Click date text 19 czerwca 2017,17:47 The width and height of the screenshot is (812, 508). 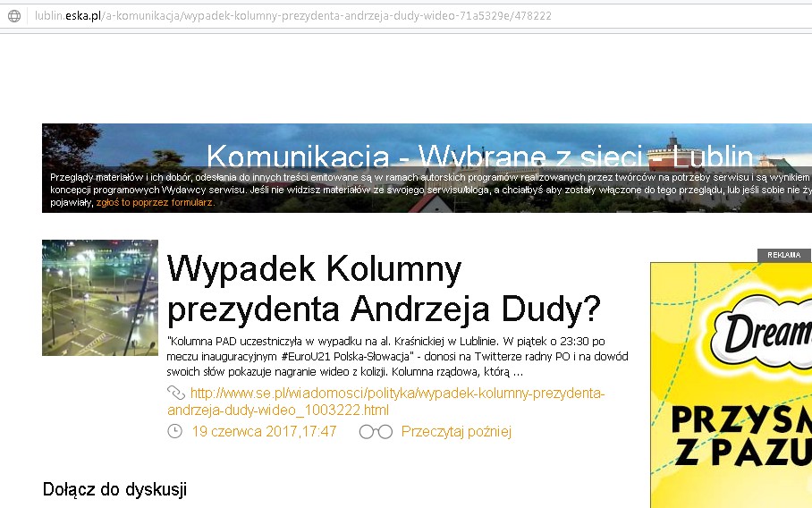264,431
